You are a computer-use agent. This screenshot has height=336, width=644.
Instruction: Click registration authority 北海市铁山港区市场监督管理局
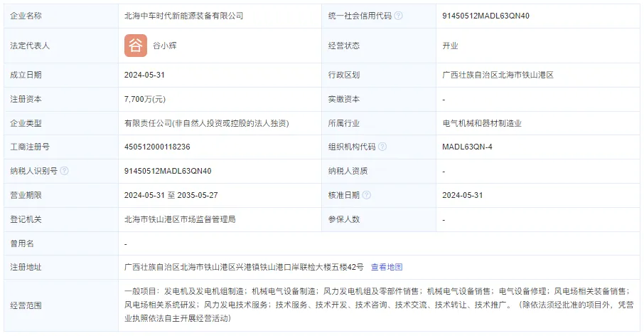(180, 219)
